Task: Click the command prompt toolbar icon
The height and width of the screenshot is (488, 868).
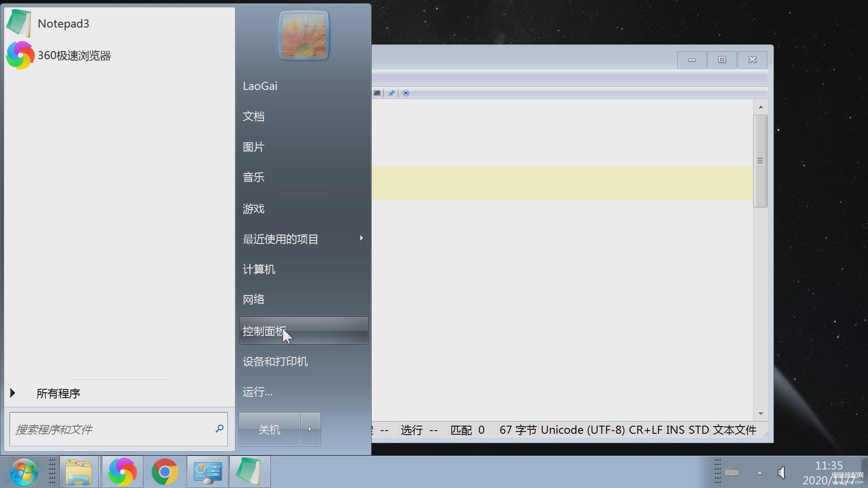Action: coord(377,93)
